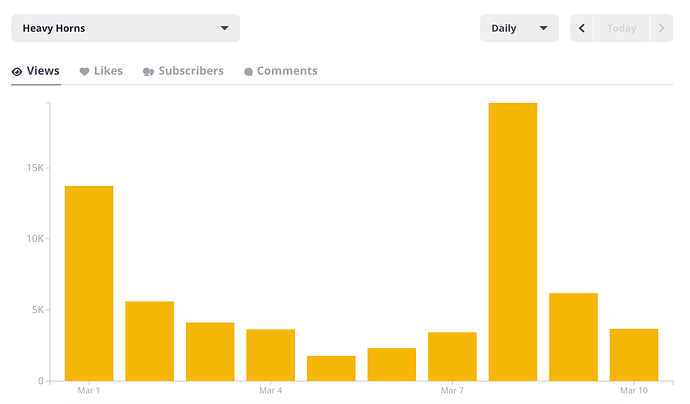Click the tallest bar on Mar 8
The width and height of the screenshot is (690, 404).
click(513, 242)
